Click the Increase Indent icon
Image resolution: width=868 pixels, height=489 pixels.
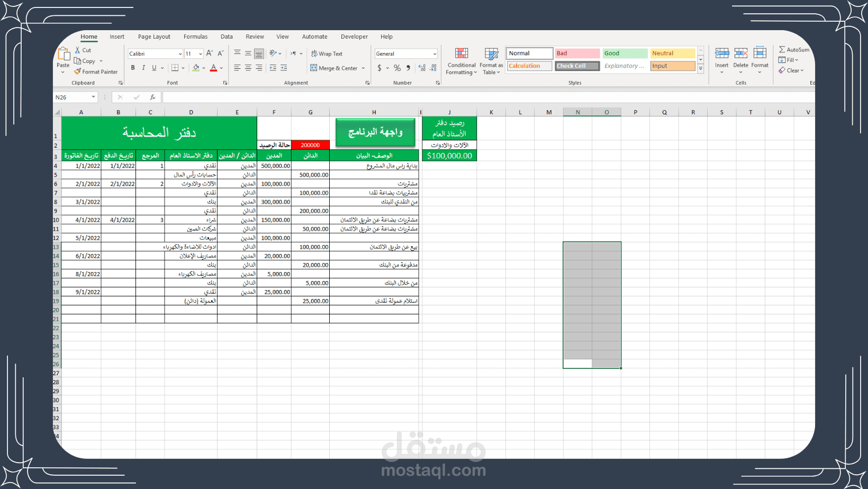click(x=284, y=68)
